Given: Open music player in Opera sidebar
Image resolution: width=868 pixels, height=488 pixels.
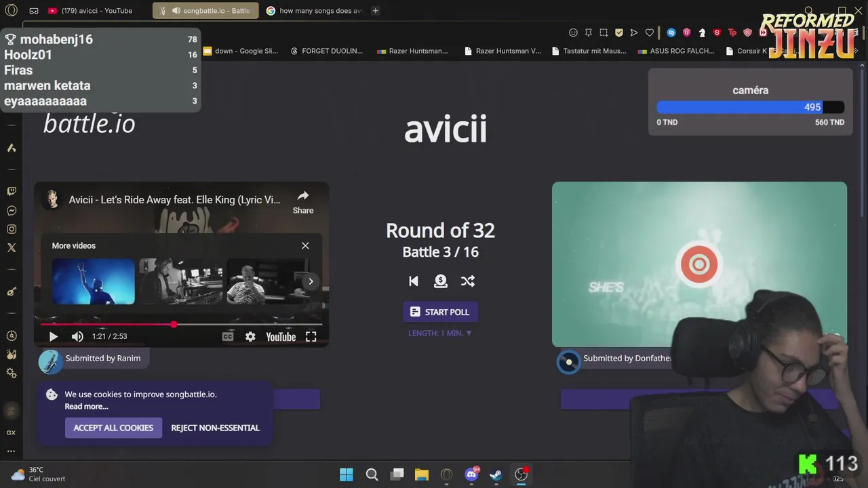Looking at the screenshot, I should (x=12, y=292).
